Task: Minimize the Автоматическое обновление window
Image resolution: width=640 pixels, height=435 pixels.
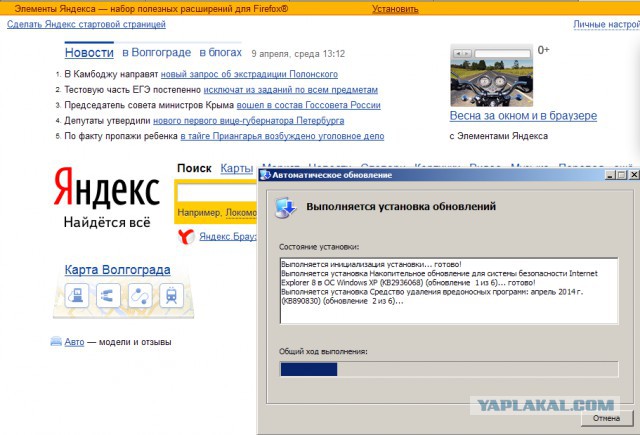Action: pos(610,175)
